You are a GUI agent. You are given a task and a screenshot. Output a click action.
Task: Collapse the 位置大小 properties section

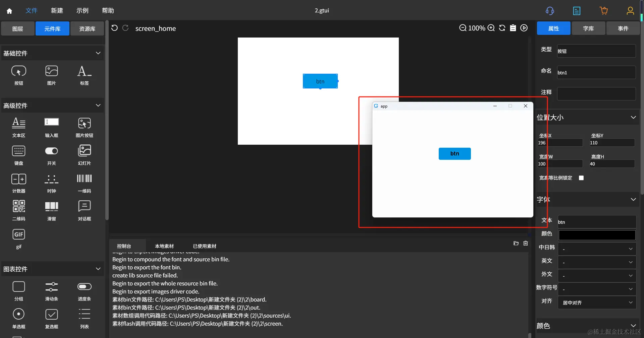tap(633, 117)
